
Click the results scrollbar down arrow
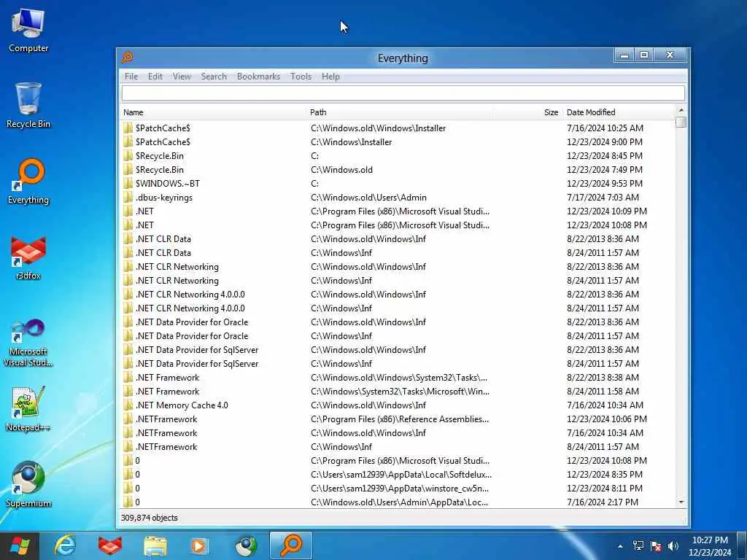(x=681, y=502)
